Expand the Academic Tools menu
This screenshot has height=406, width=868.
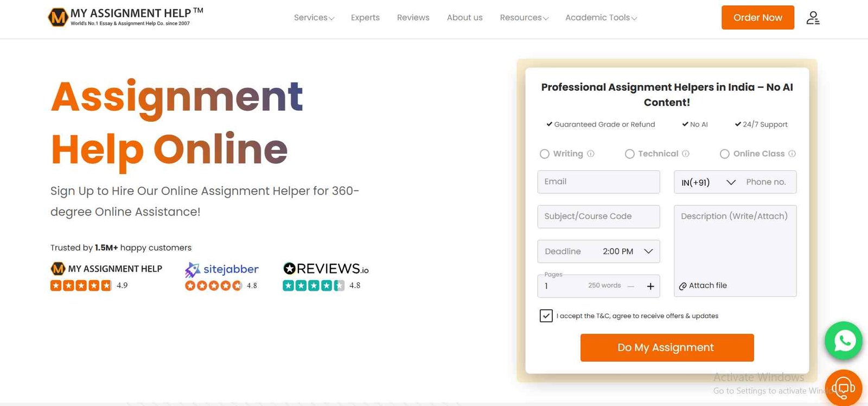(x=601, y=18)
